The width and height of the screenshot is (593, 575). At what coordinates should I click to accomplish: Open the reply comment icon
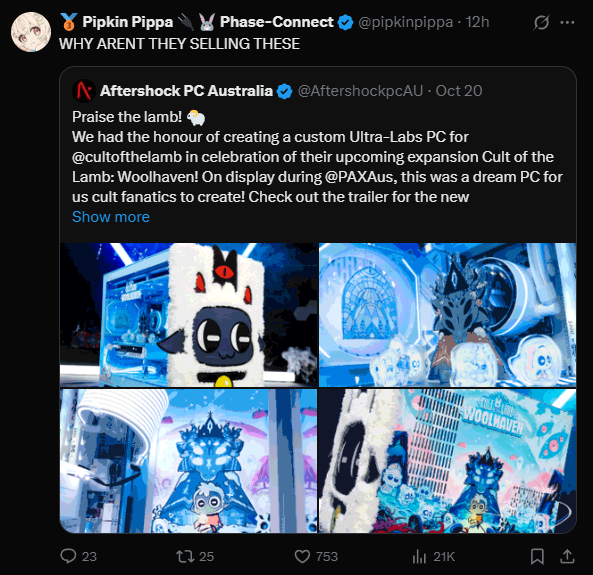(68, 556)
